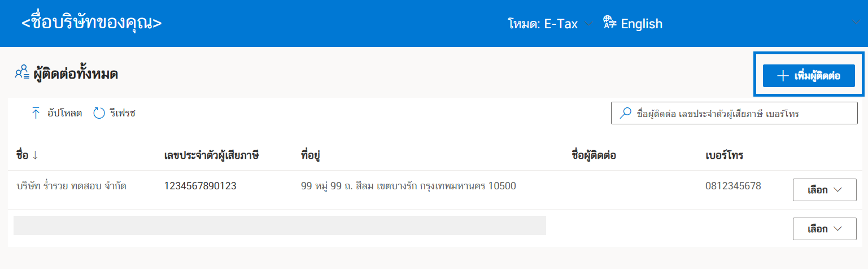Click the contacts icon beside ผู้ติดต่อทั้งหมด
The height and width of the screenshot is (269, 868).
click(22, 73)
